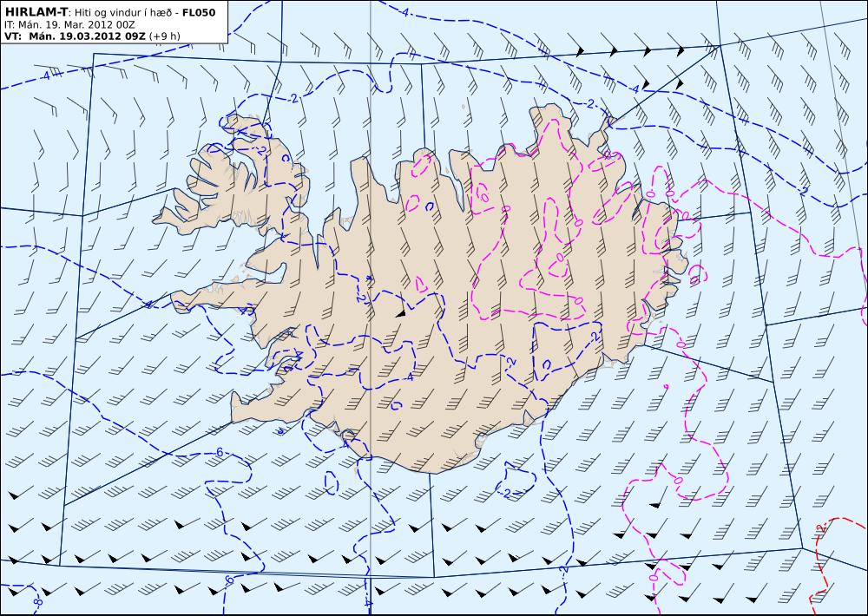Image resolution: width=868 pixels, height=616 pixels.
Task: Click the blue '-8' isotherm label
Action: pyautogui.click(x=37, y=600)
